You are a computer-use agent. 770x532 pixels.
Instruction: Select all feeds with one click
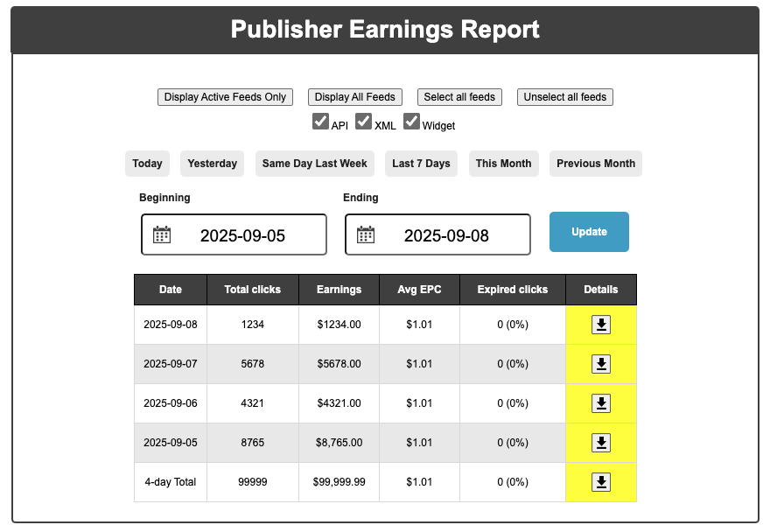coord(459,97)
